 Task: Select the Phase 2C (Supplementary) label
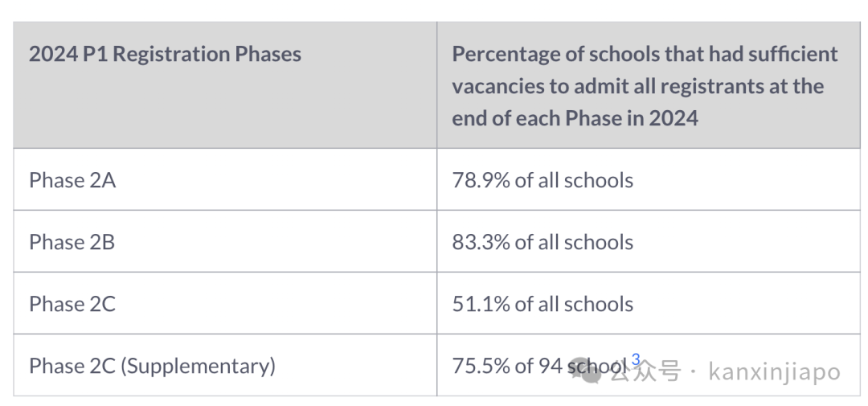pyautogui.click(x=152, y=366)
